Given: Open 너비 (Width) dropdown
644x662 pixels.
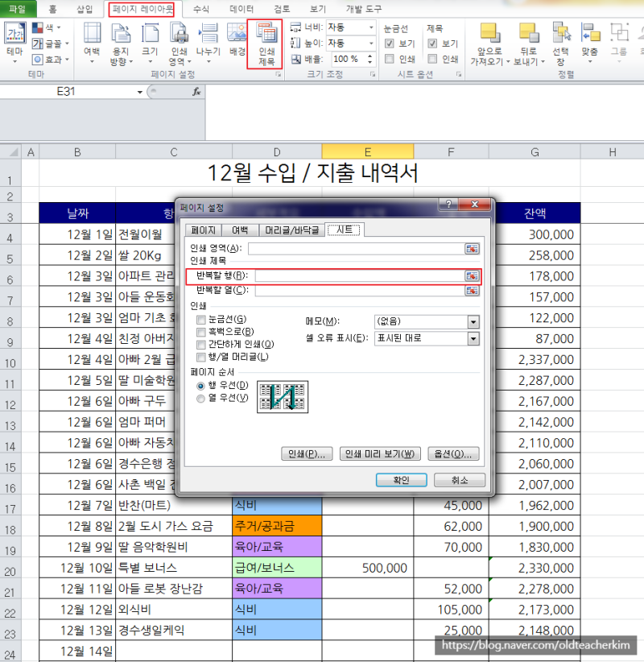Looking at the screenshot, I should coord(371,28).
